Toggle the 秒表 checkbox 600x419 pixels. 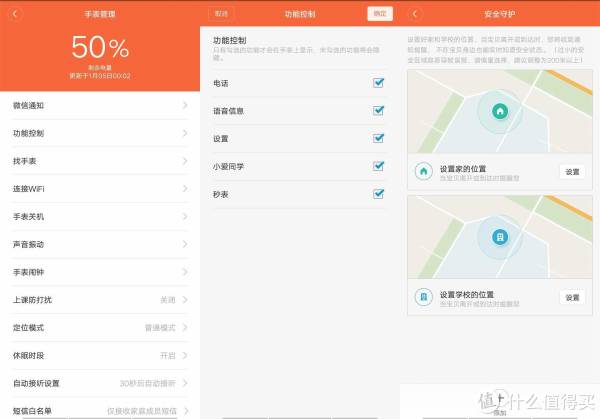click(x=379, y=194)
